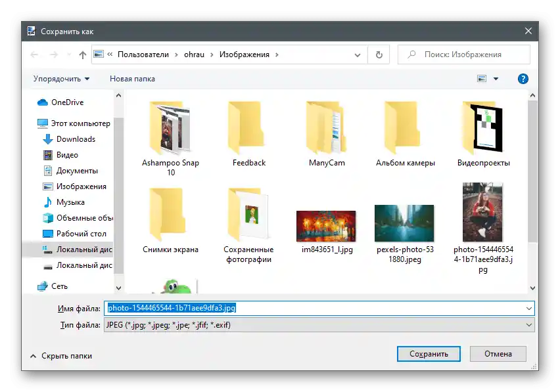The width and height of the screenshot is (560, 392).
Task: Open Видео in the sidebar
Action: [60, 155]
